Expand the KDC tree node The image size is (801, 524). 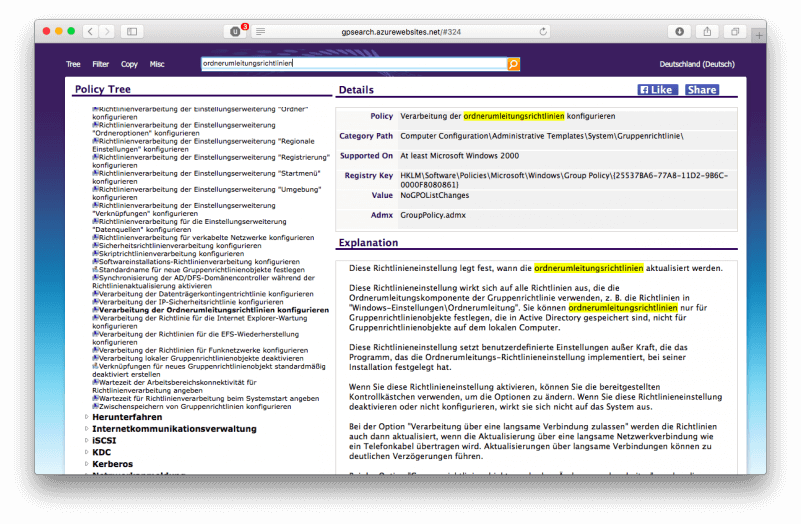86,452
